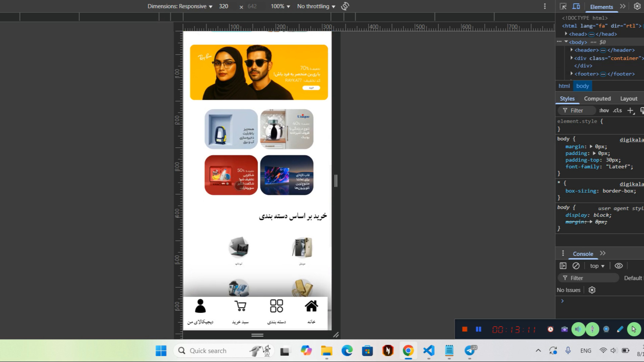Click the home icon in bottom nav
This screenshot has height=362, width=644.
point(311,306)
